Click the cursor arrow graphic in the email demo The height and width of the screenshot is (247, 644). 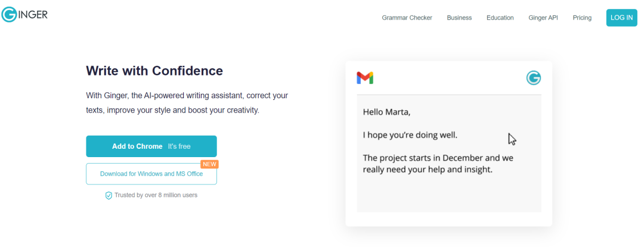[512, 139]
